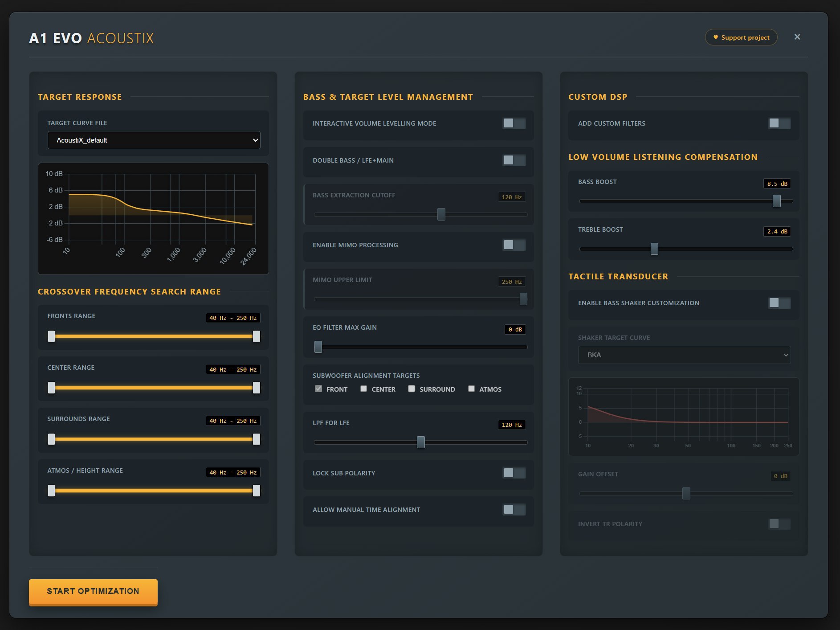
Task: Turn on Enable MIMO Processing
Action: tap(514, 245)
